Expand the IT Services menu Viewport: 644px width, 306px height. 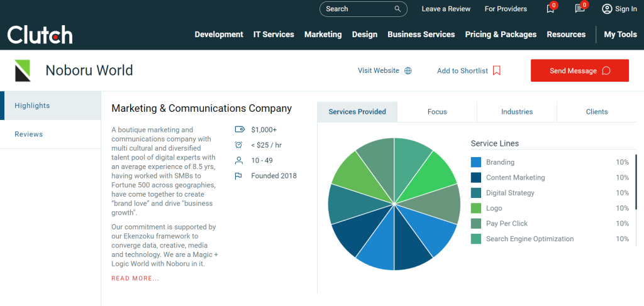click(x=274, y=35)
